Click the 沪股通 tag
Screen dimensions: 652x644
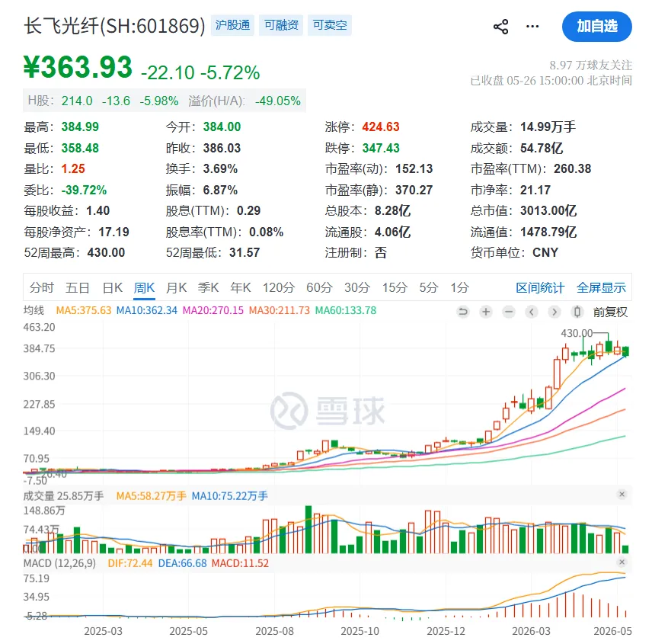(232, 25)
